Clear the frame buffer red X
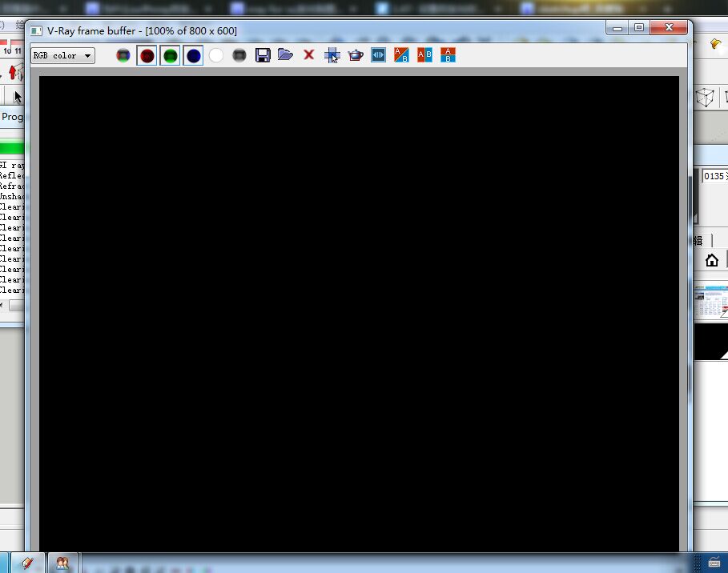 (x=309, y=54)
